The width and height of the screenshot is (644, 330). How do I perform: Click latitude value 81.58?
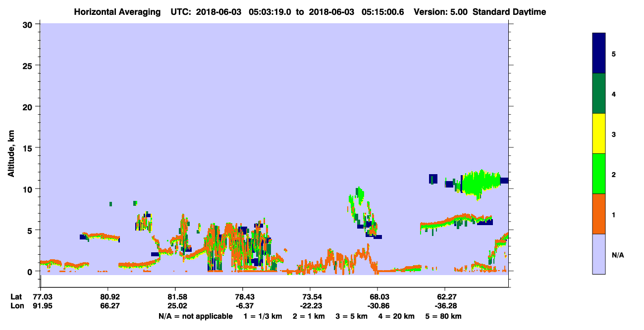tap(177, 297)
